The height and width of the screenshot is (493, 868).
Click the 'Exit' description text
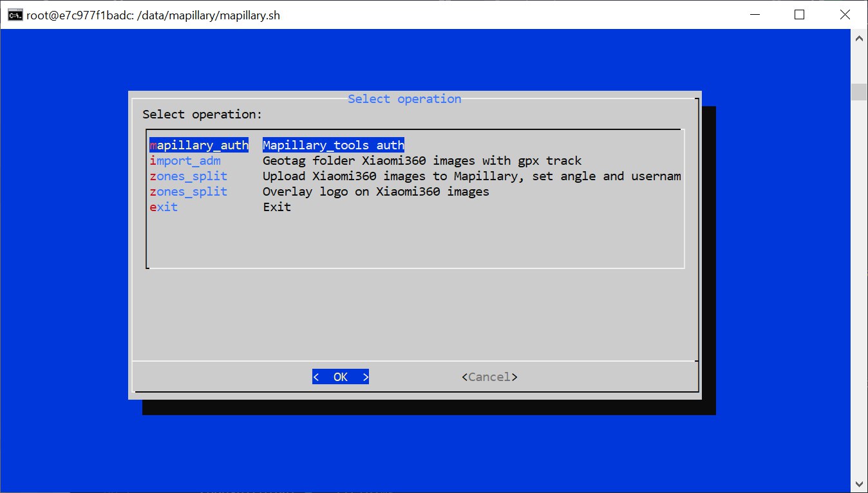click(x=277, y=207)
